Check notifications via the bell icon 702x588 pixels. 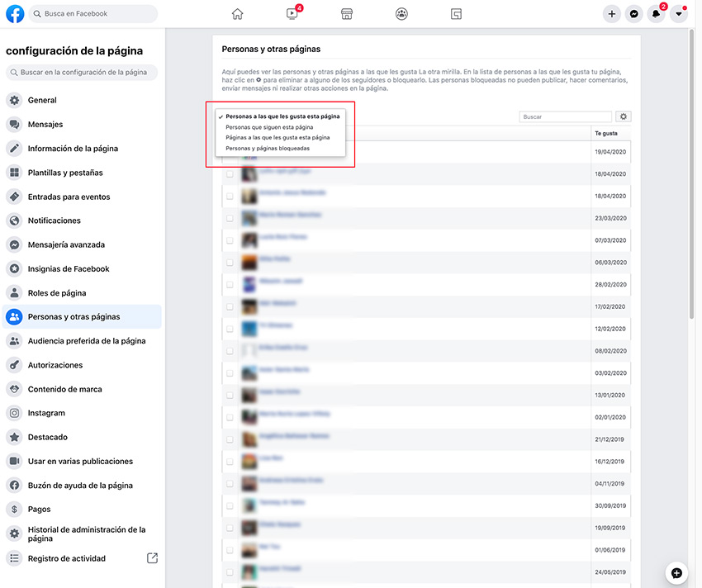(657, 13)
